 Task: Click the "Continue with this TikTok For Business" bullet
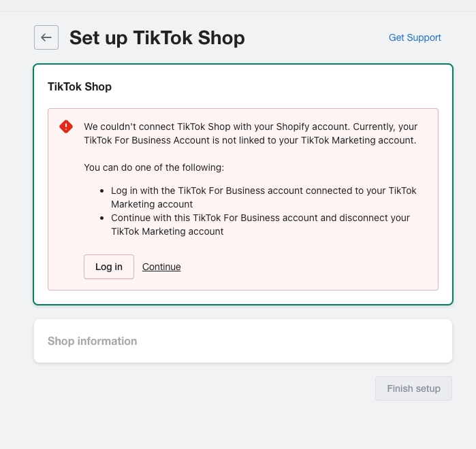point(260,218)
